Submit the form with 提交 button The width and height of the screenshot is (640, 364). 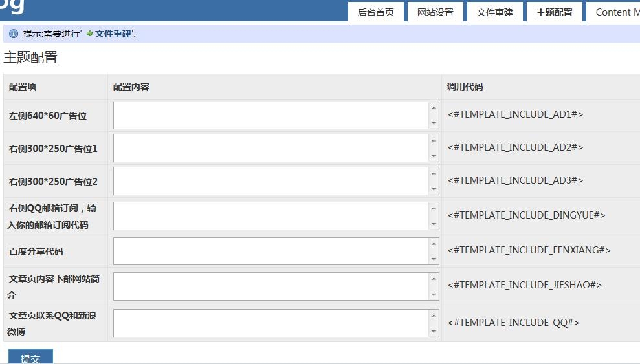pos(30,356)
